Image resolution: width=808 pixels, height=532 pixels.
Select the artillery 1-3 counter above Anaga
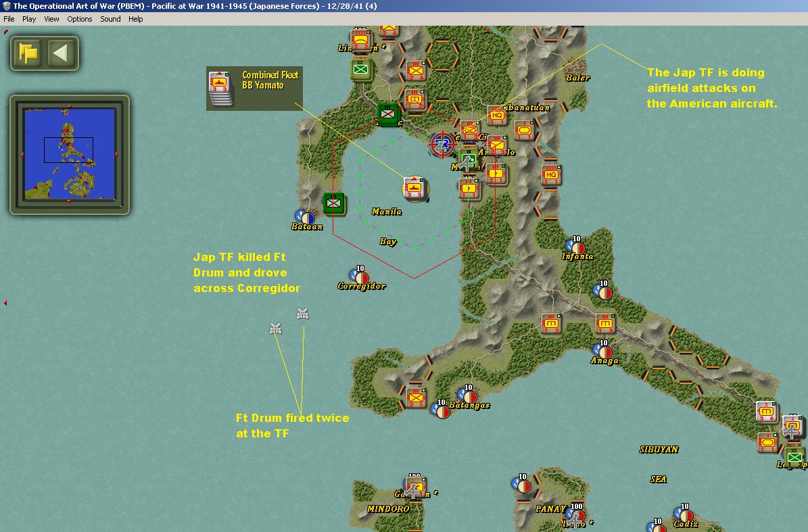(605, 324)
